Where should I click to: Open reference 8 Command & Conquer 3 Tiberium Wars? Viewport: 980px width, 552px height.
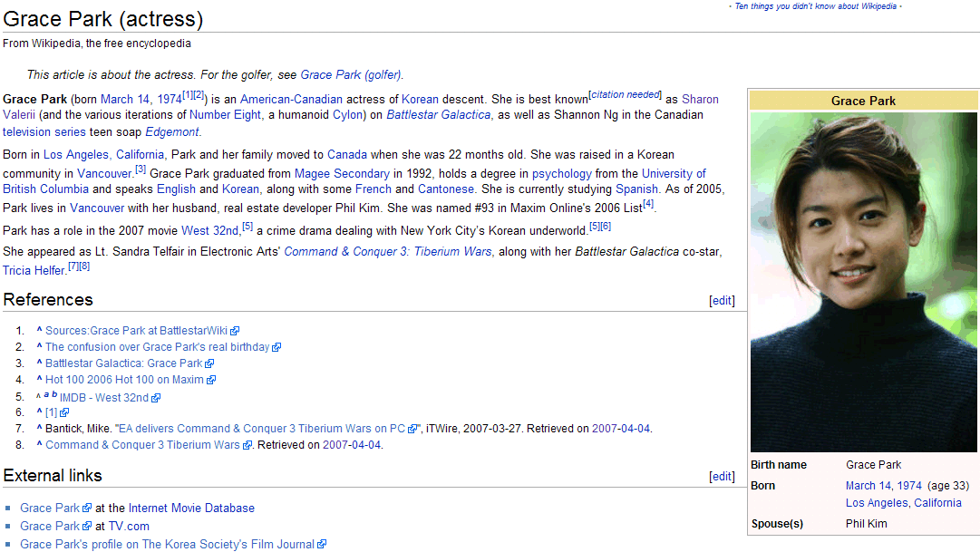point(142,445)
